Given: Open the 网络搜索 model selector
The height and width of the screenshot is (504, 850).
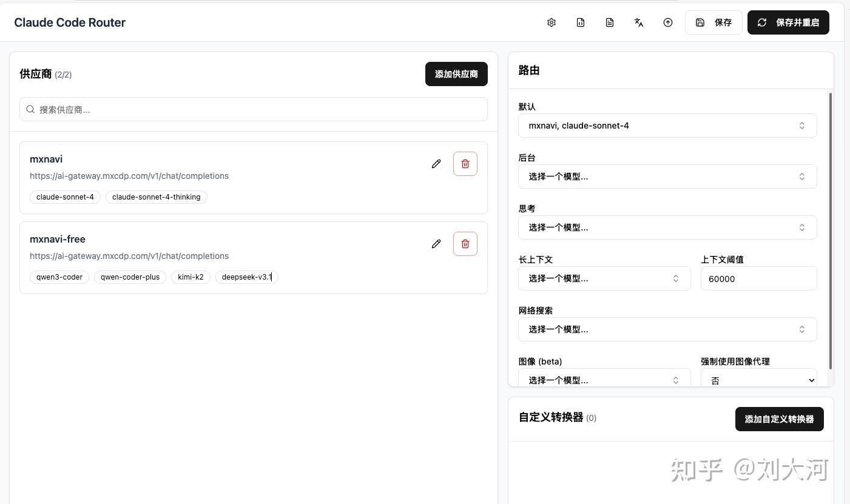Looking at the screenshot, I should 667,329.
